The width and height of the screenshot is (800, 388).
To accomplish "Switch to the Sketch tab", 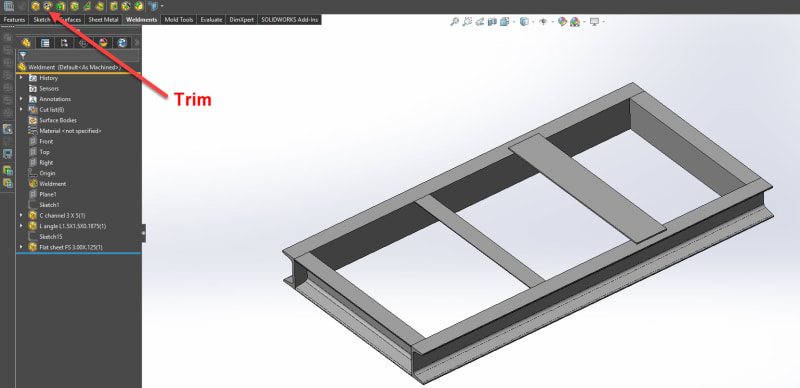I will coord(42,19).
